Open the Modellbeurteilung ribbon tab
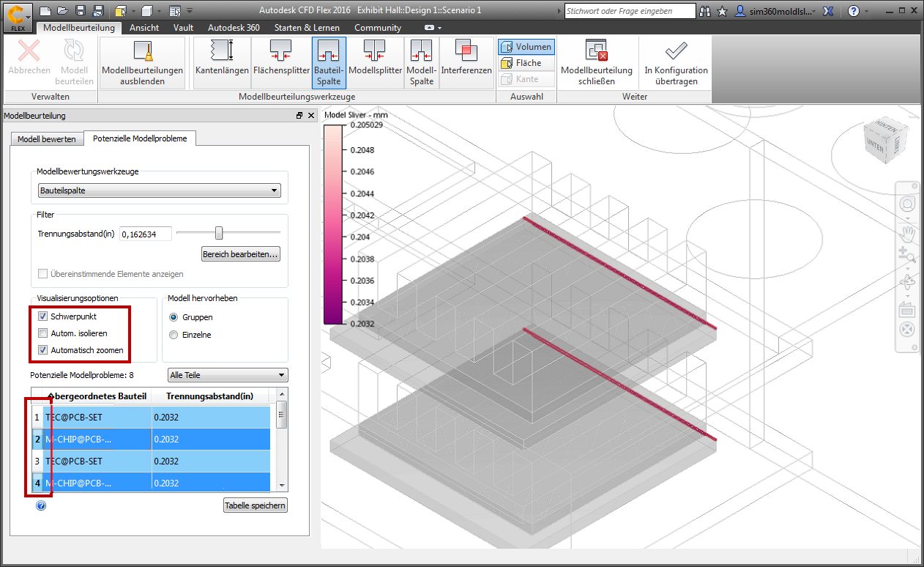This screenshot has height=567, width=924. point(79,27)
